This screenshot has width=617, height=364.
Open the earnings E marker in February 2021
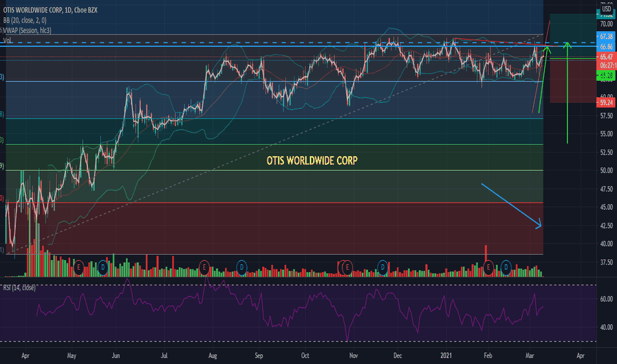(x=489, y=267)
